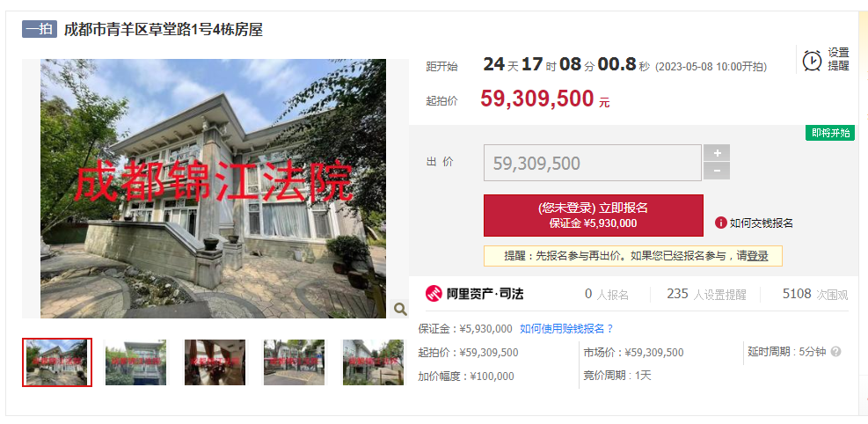
Task: Click the 一拍 auction round badge
Action: [x=40, y=29]
